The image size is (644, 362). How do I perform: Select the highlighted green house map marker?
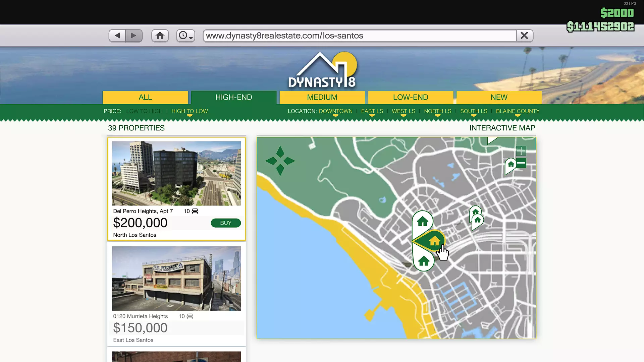click(x=434, y=241)
